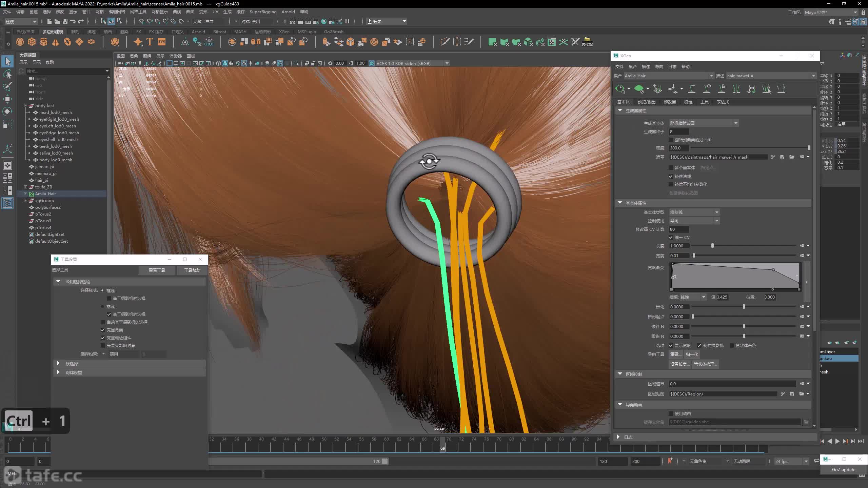Select the arrow Select tool in toolbox
This screenshot has height=488, width=868.
[x=7, y=61]
